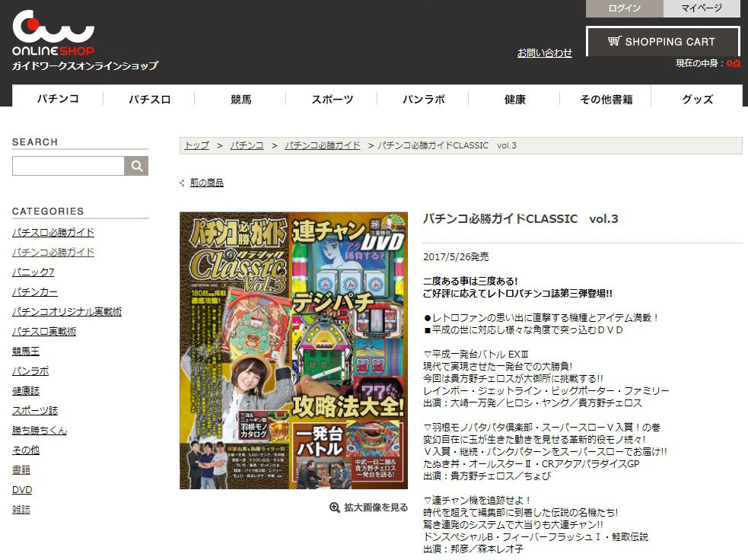The height and width of the screenshot is (560, 748).
Task: Click the トップ breadcrumb link
Action: coord(197,145)
